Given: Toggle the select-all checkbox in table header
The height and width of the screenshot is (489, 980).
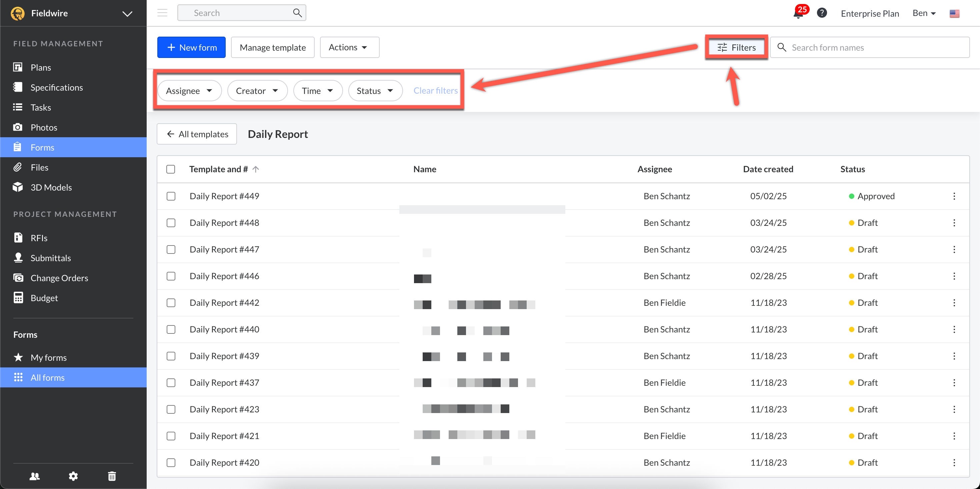Looking at the screenshot, I should click(x=171, y=169).
